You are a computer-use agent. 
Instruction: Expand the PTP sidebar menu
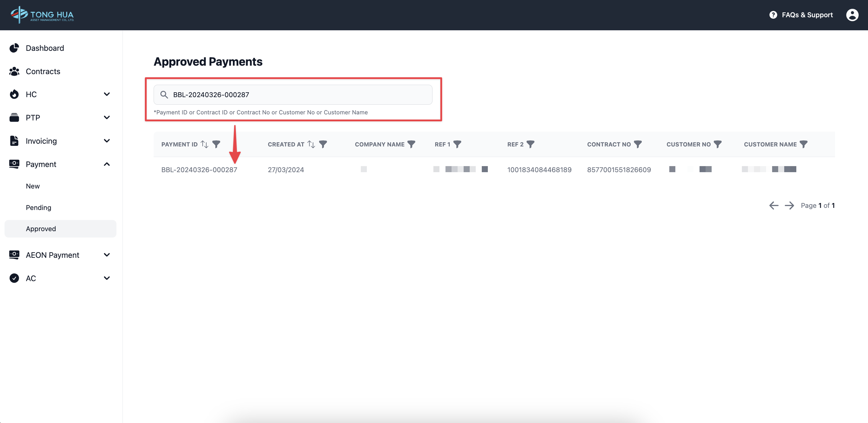coord(107,118)
